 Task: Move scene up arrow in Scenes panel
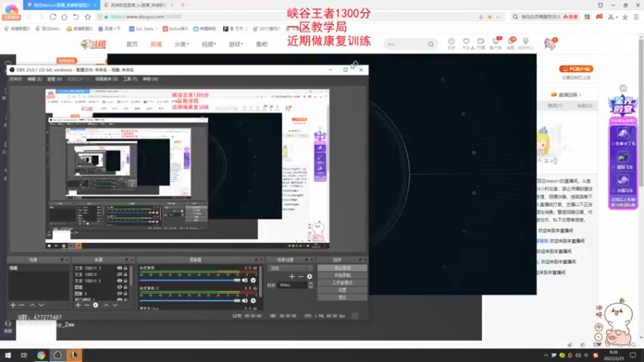32,306
